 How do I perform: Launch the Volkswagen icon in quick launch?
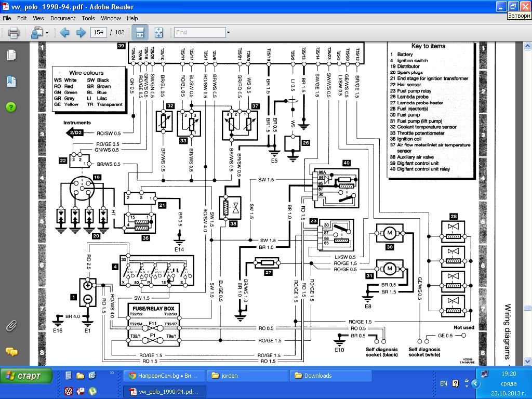click(68, 391)
